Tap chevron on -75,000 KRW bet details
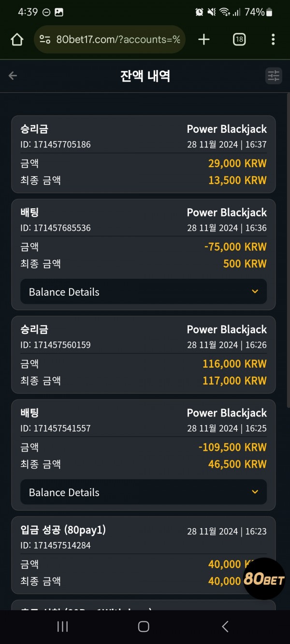 coord(255,292)
